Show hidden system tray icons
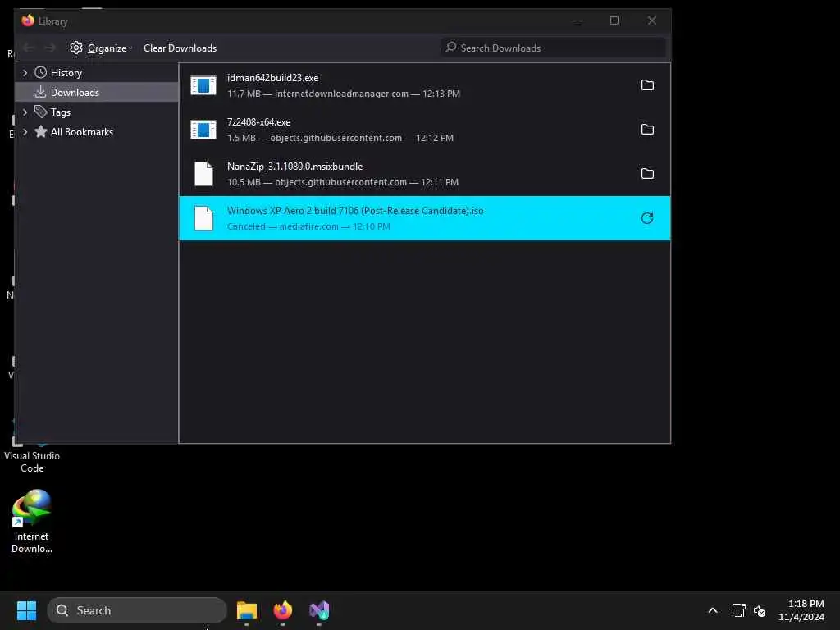840x630 pixels. tap(713, 610)
